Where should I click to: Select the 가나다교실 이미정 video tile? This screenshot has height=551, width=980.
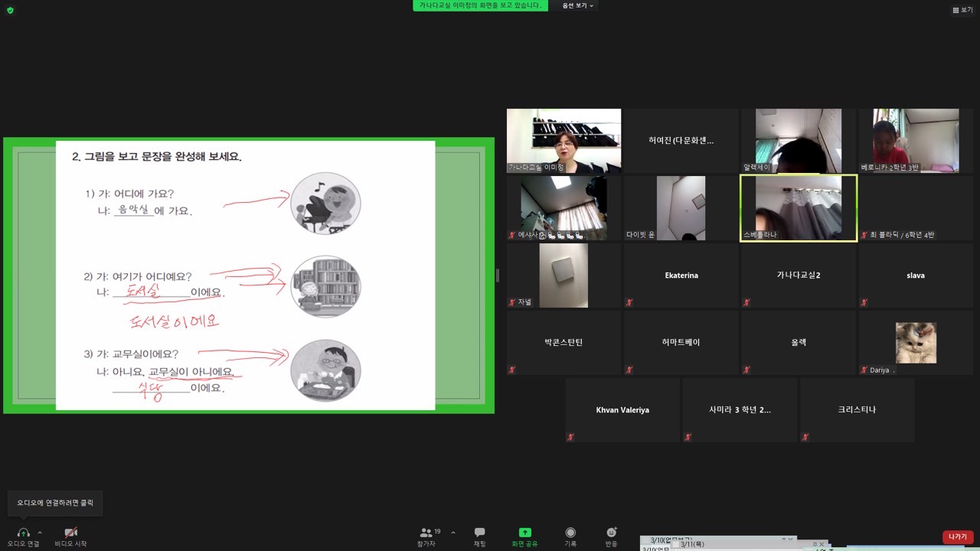click(563, 141)
